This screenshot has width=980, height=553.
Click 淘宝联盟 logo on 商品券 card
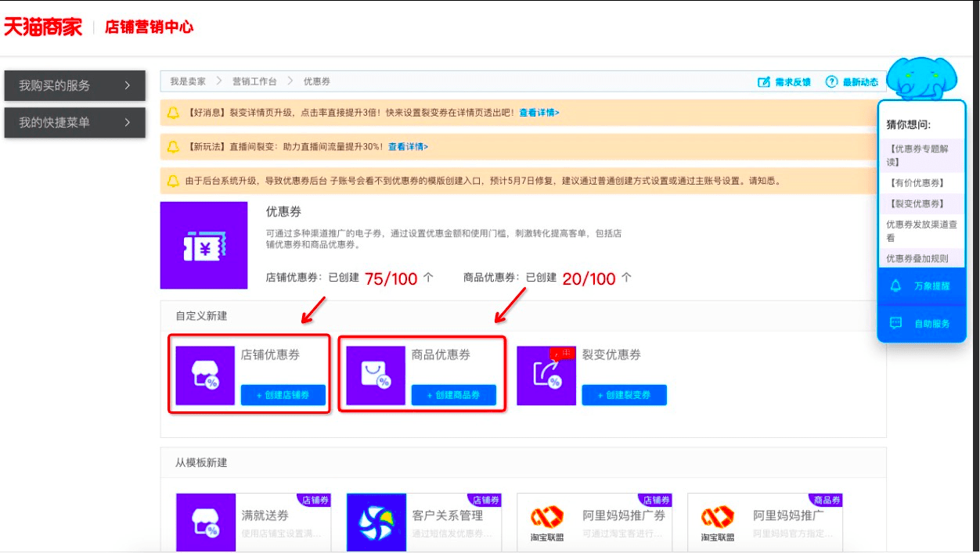pos(717,524)
